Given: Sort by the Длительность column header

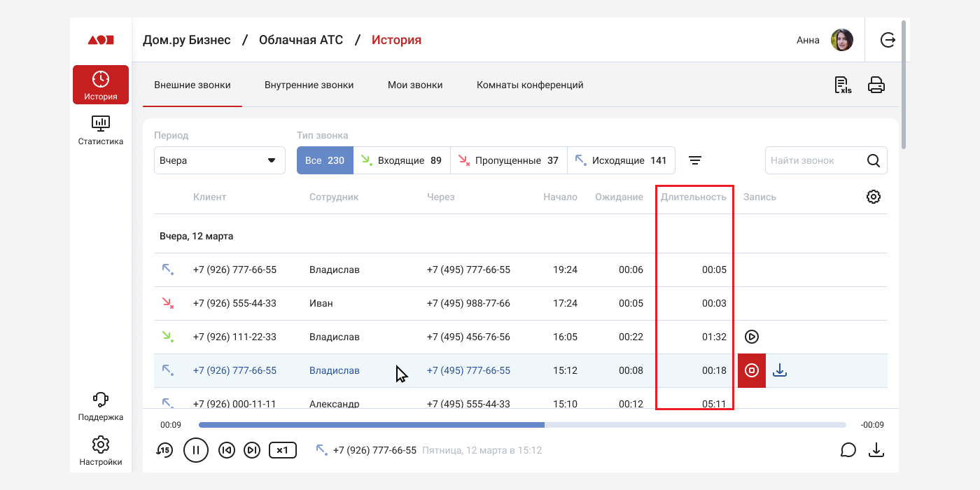Looking at the screenshot, I should pos(694,197).
